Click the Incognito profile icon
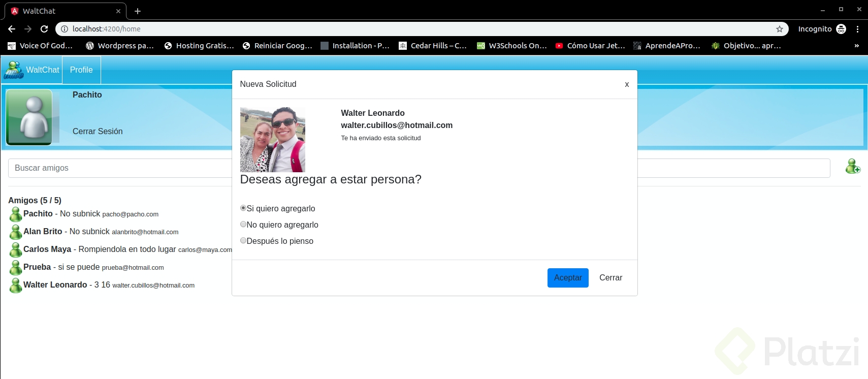The height and width of the screenshot is (379, 868). pos(841,29)
